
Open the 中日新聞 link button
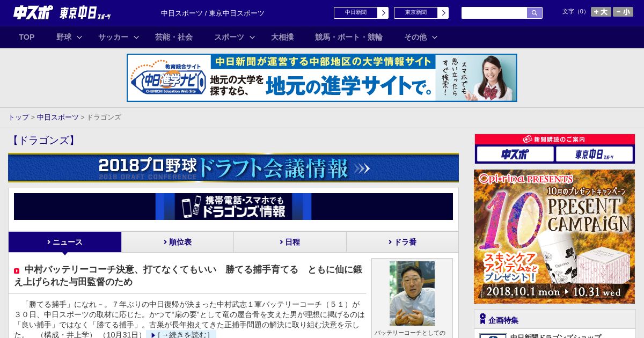[355, 13]
